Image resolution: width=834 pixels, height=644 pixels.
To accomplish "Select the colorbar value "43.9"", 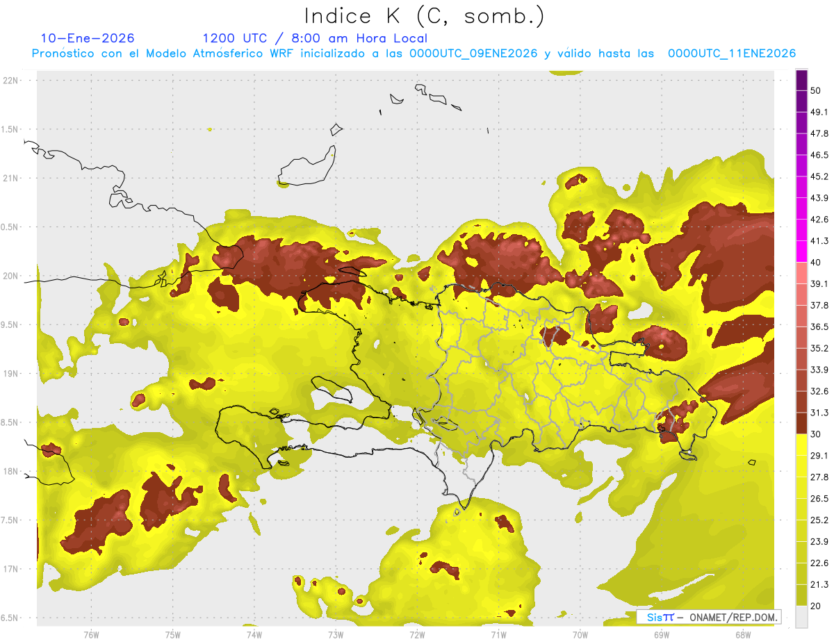I will [x=819, y=198].
